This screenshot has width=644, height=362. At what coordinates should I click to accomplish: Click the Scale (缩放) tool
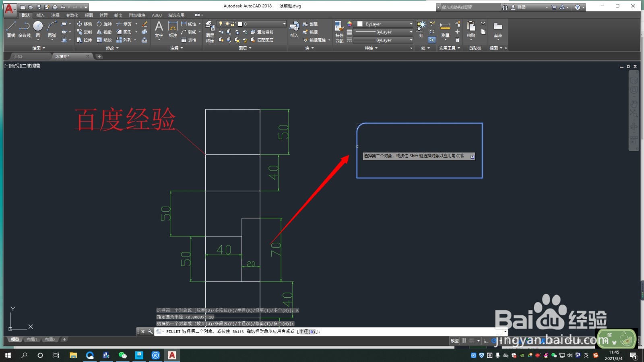tap(104, 40)
